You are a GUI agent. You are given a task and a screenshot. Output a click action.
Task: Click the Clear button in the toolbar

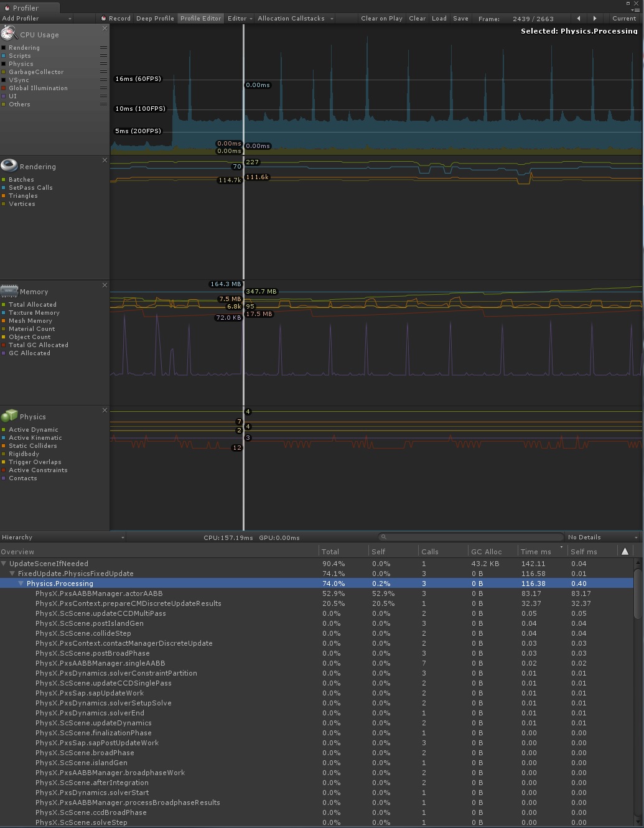click(417, 18)
